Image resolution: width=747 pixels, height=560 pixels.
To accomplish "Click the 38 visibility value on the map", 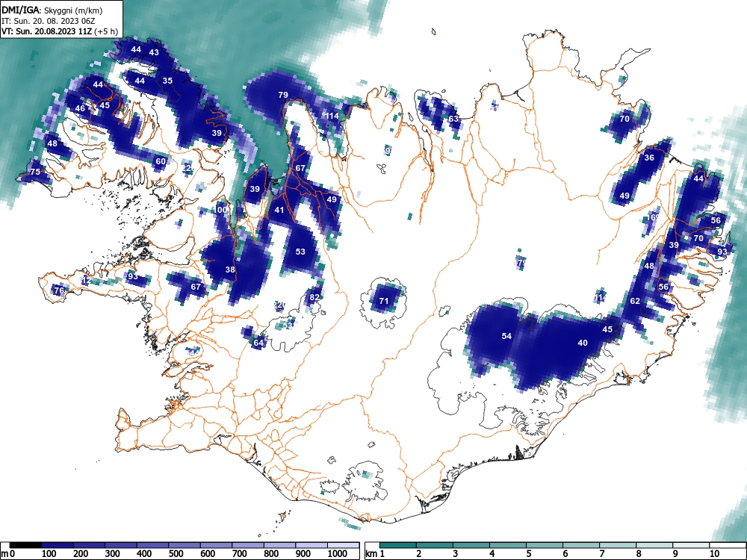I will coord(230,270).
